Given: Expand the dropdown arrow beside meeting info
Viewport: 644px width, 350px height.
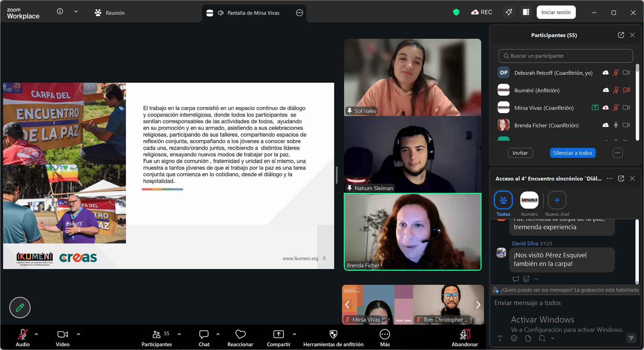Looking at the screenshot, I should [76, 11].
